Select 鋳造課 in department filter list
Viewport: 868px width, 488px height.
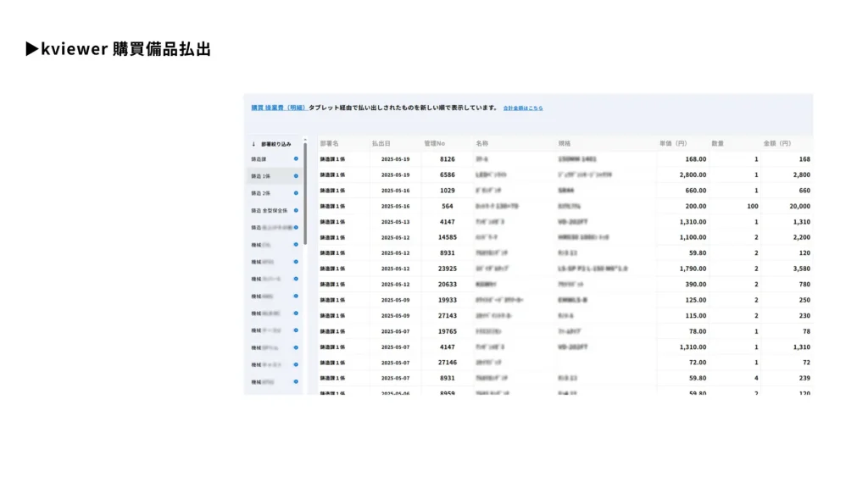259,159
